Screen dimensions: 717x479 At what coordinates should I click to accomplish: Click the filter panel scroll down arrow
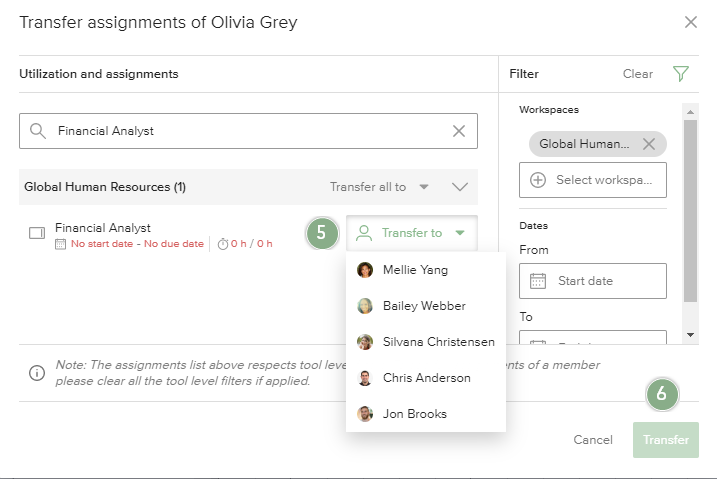click(x=690, y=335)
